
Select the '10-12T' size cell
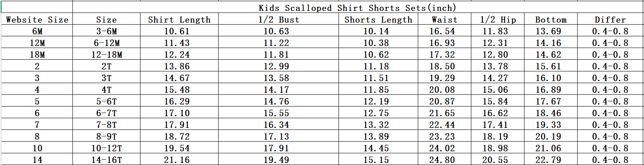(x=107, y=148)
